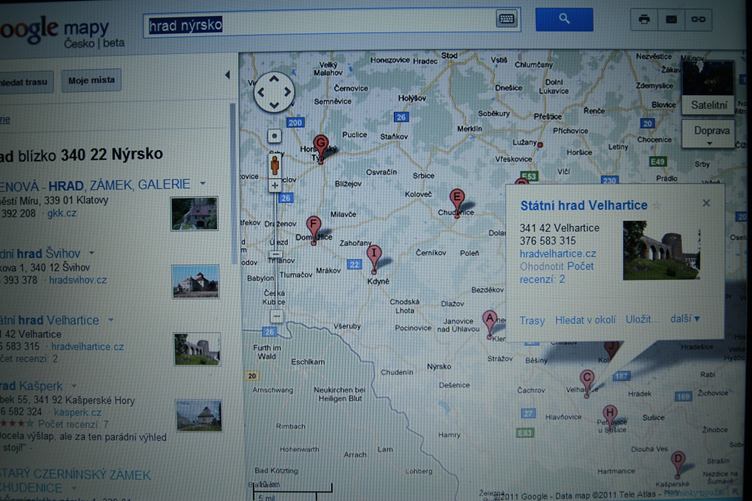Click the blue search magnifier button
The width and height of the screenshot is (752, 501).
[x=564, y=20]
